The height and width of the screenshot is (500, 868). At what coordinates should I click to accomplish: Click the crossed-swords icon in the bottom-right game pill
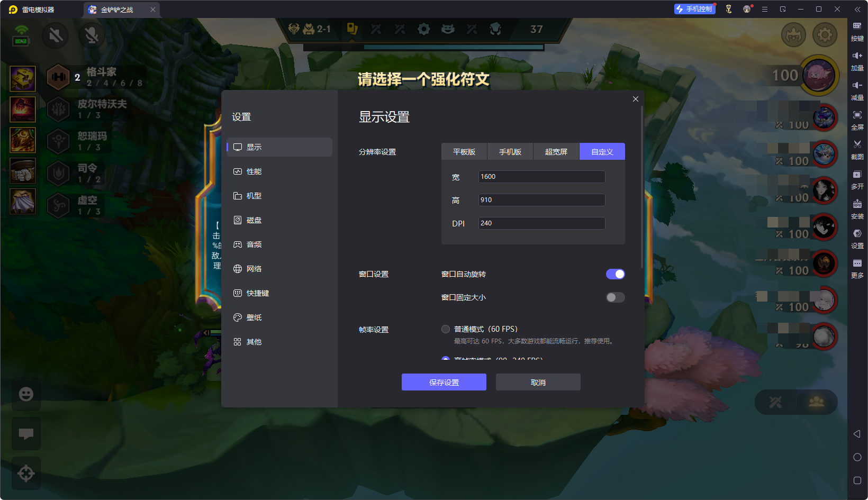775,402
